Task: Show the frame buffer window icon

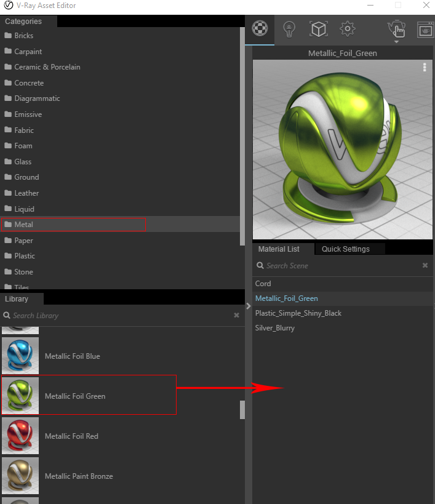Action: 425,30
